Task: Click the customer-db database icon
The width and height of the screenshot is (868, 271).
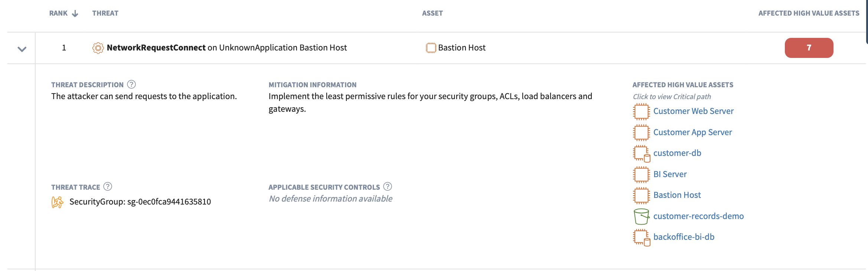Action: pyautogui.click(x=641, y=153)
